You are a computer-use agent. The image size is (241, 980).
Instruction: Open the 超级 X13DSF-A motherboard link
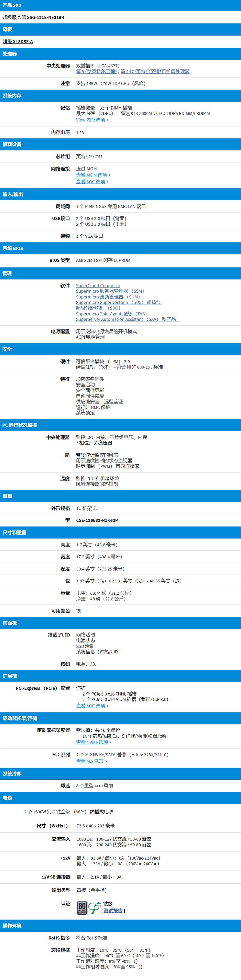point(18,41)
